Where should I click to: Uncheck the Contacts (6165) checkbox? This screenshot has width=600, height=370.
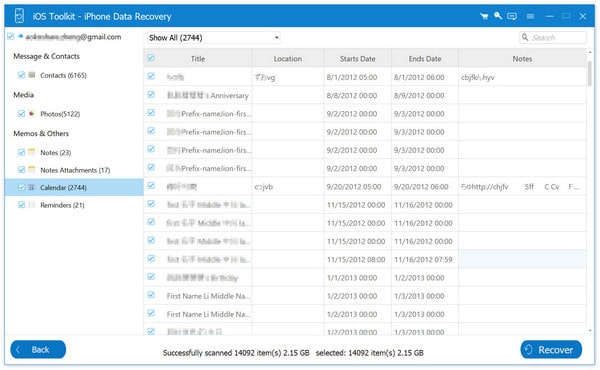coord(21,75)
